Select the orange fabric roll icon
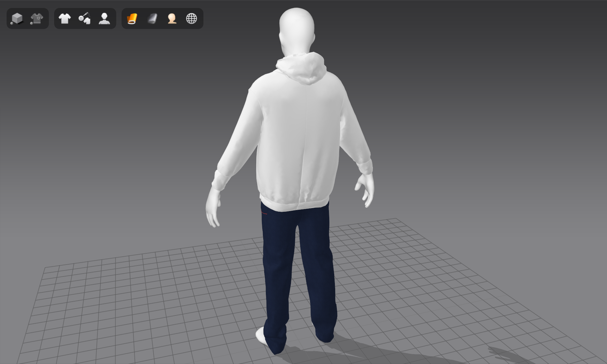 (x=132, y=18)
